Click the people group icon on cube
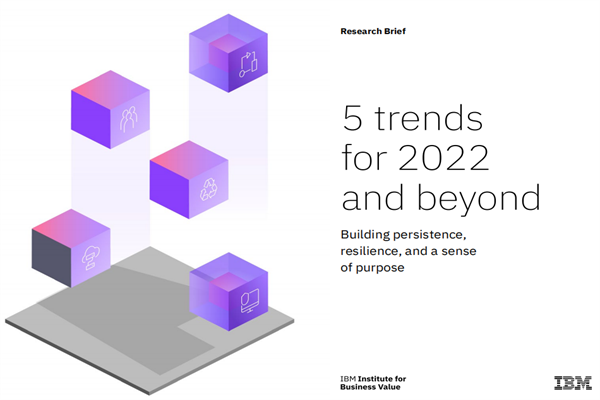The height and width of the screenshot is (400, 600). point(128,119)
